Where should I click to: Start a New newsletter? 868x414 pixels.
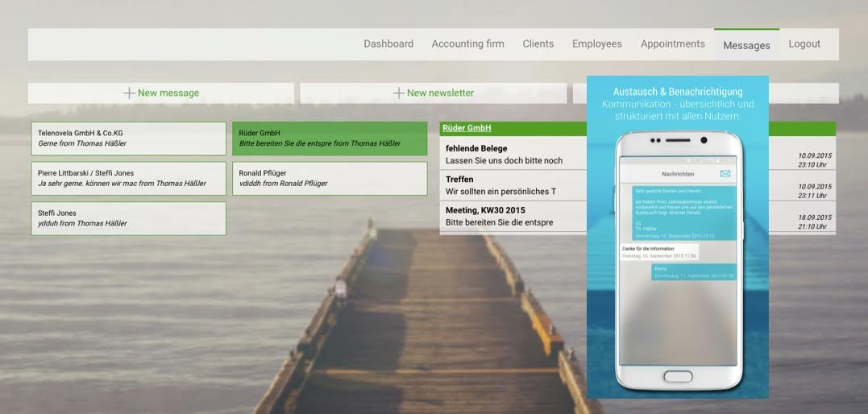point(434,93)
